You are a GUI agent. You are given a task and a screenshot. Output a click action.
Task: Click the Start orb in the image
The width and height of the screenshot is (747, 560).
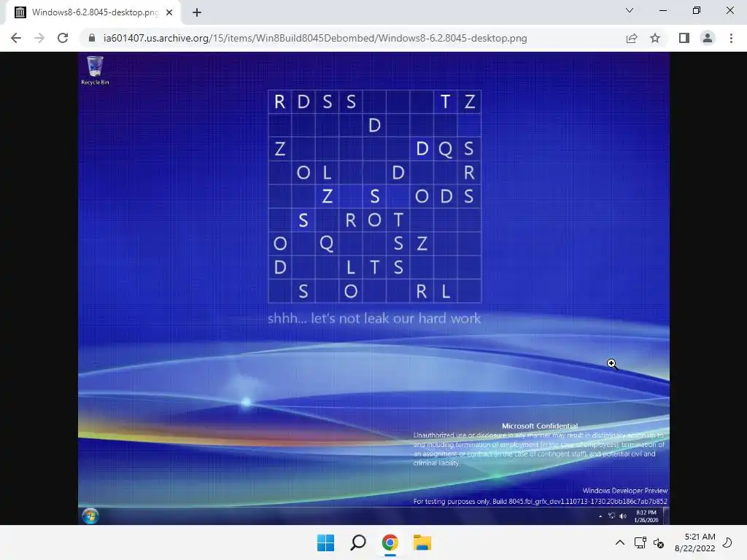(x=90, y=516)
